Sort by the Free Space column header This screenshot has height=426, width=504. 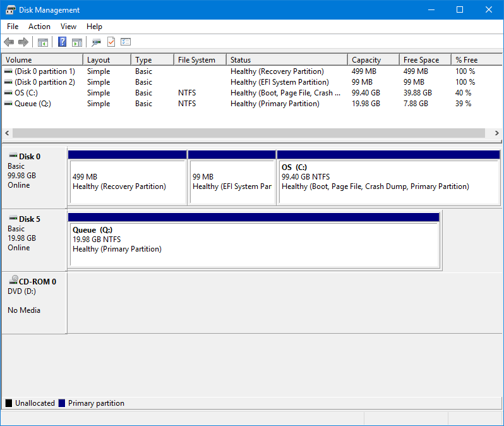pos(421,60)
